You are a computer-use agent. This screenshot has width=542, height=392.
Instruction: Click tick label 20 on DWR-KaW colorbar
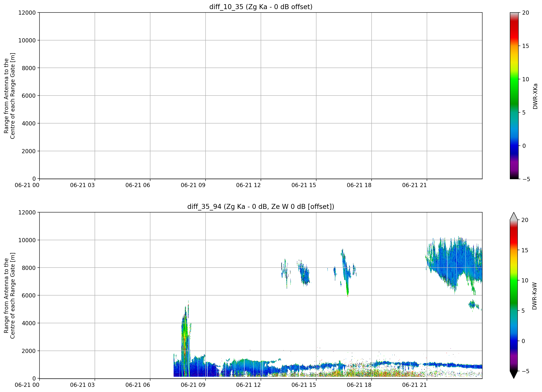[525, 220]
